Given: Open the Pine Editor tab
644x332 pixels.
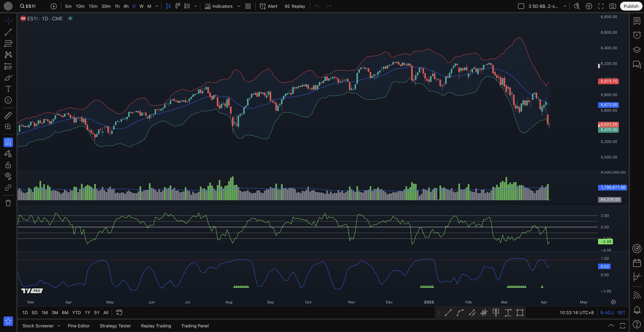Looking at the screenshot, I should coord(78,326).
